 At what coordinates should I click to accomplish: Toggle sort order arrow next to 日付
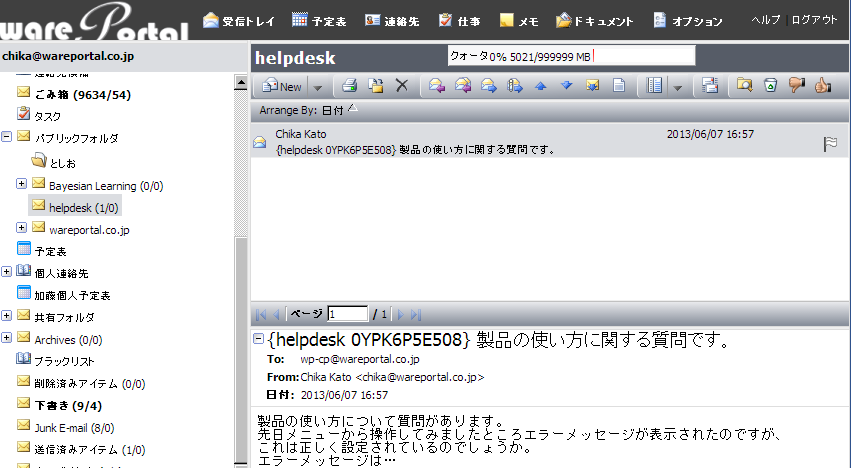coord(353,108)
